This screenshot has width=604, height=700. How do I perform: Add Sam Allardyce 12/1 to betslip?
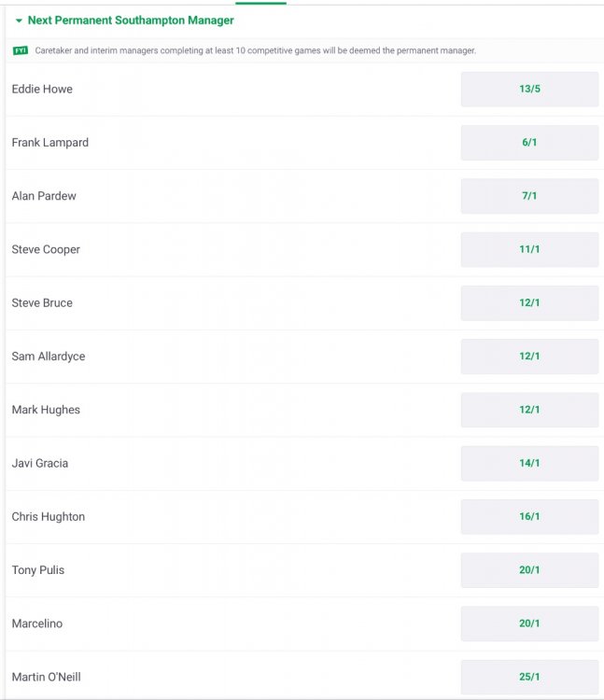(x=529, y=357)
